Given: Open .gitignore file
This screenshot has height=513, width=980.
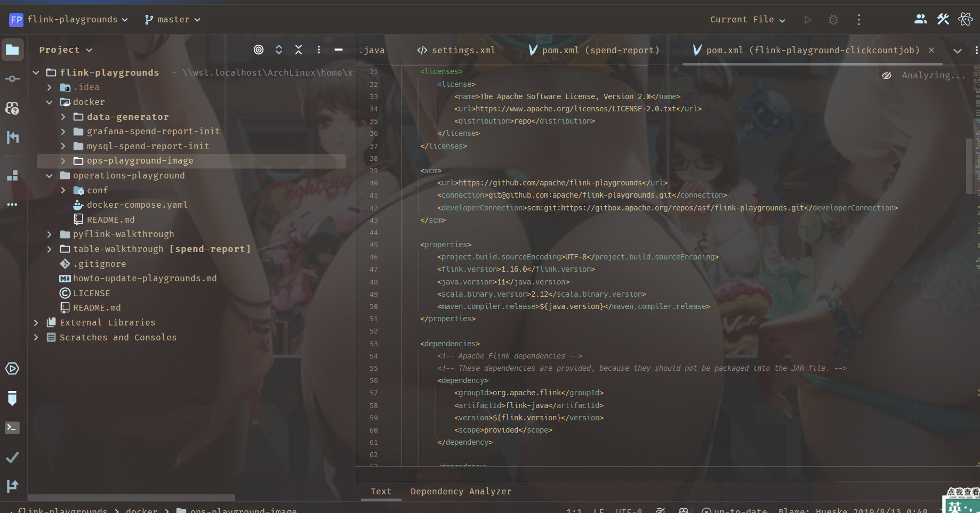Looking at the screenshot, I should [x=99, y=264].
